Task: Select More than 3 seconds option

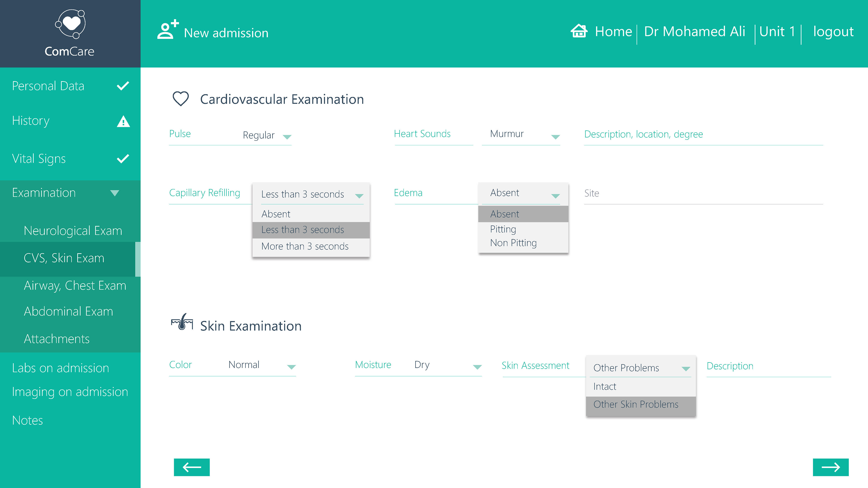Action: click(305, 246)
